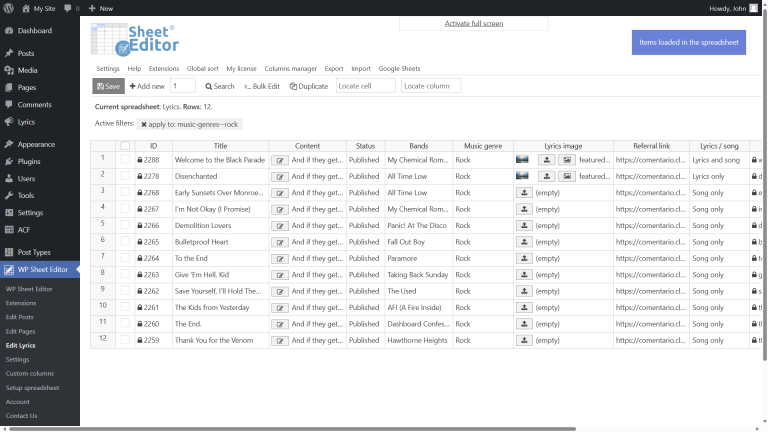Open the Search tool

point(220,86)
